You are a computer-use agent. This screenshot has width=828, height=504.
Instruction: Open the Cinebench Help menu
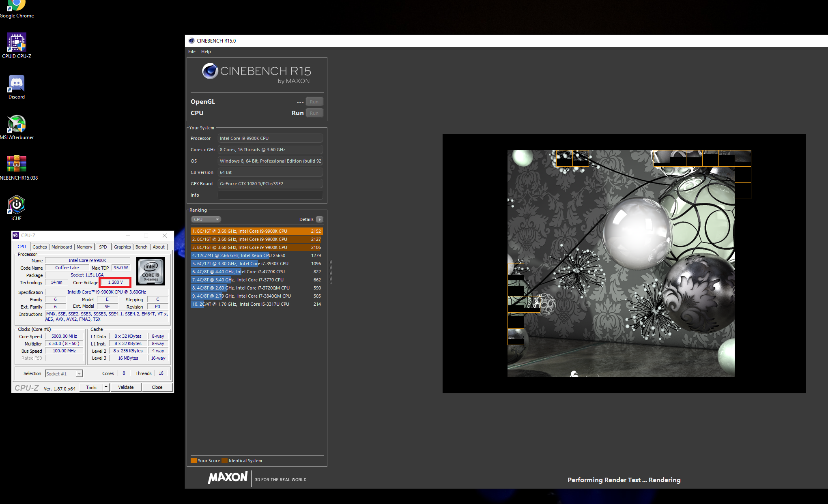click(x=206, y=51)
